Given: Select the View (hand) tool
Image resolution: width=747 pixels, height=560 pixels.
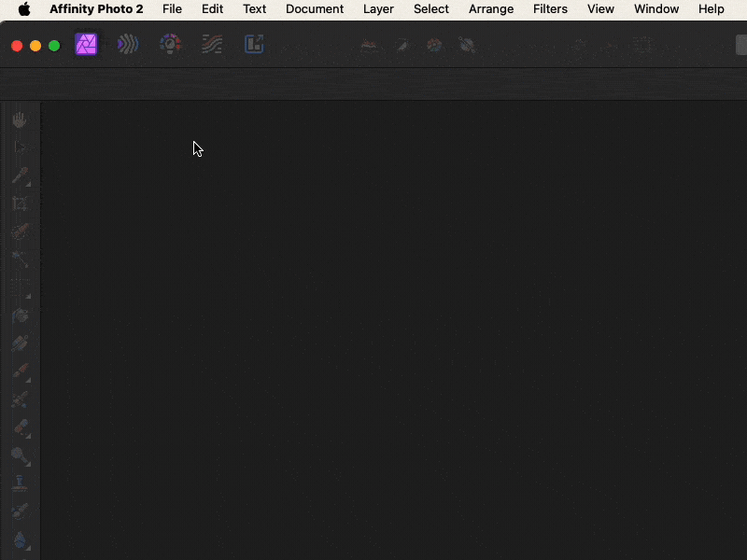Looking at the screenshot, I should click(20, 119).
